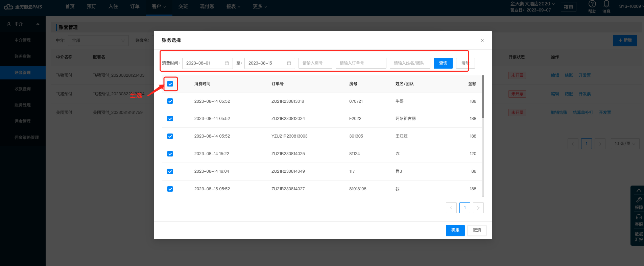644x266 pixels.
Task: Open the start date calendar icon
Action: pyautogui.click(x=227, y=63)
